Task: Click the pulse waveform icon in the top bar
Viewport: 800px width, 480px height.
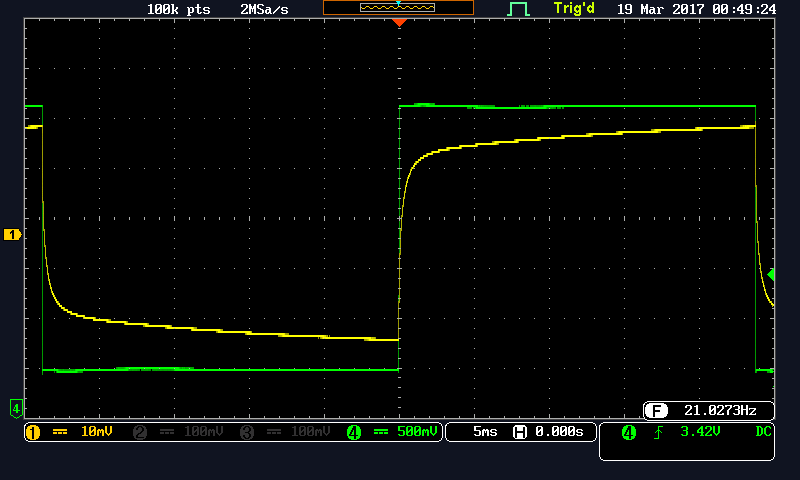Action: [518, 9]
